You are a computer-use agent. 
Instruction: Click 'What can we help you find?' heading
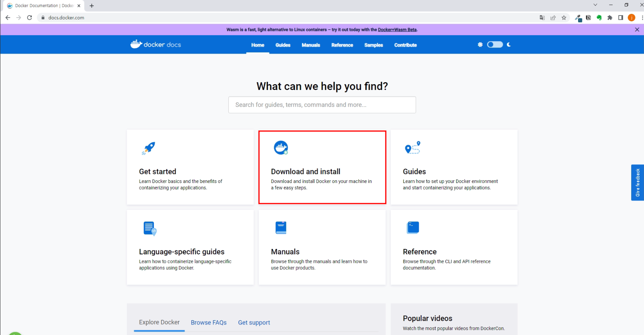pyautogui.click(x=322, y=86)
